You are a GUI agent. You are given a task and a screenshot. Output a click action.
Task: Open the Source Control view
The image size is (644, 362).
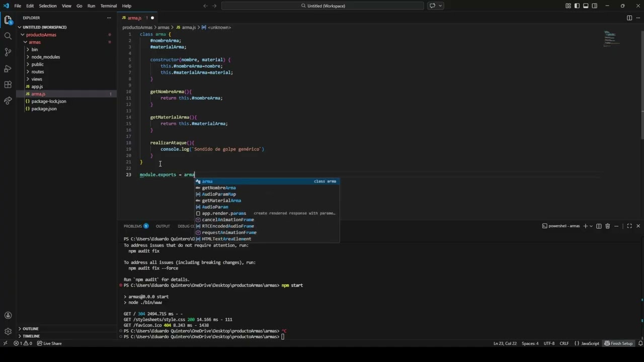tap(8, 52)
